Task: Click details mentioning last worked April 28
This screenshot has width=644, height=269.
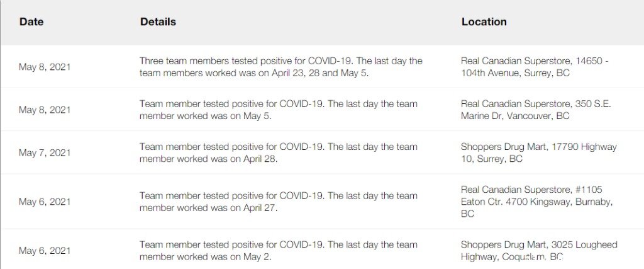Action: [279, 152]
